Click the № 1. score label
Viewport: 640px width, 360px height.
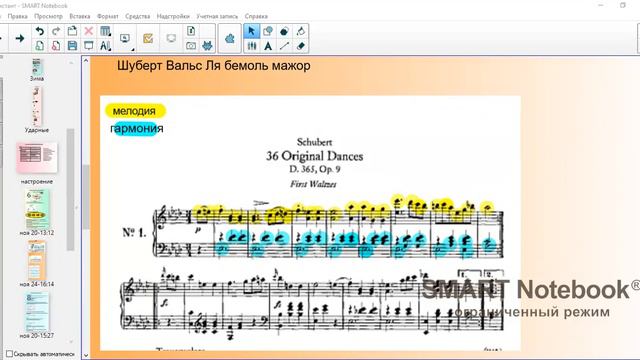[x=134, y=232]
